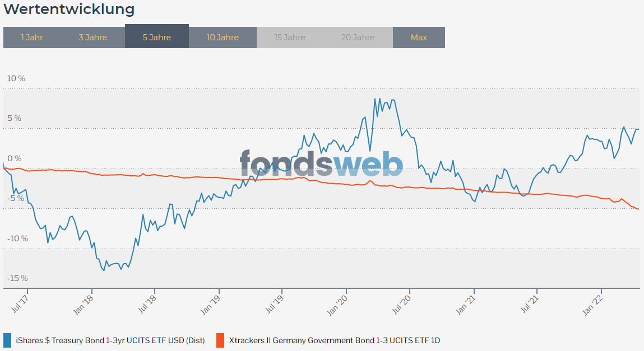Select the 1 Jahr time range tab
644x351 pixels.
32,38
